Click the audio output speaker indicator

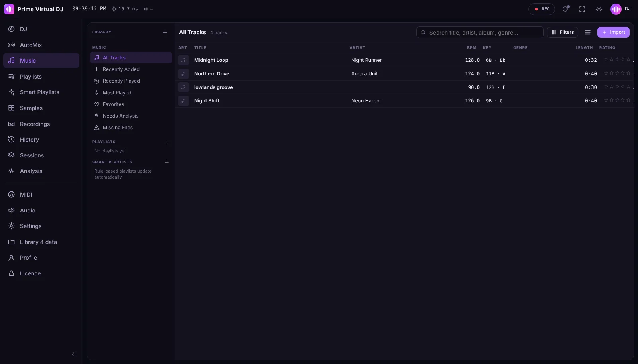tap(148, 9)
